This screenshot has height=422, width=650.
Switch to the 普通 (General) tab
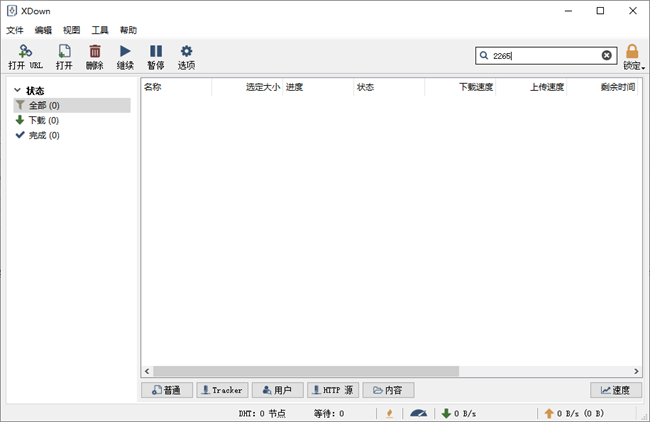click(167, 390)
